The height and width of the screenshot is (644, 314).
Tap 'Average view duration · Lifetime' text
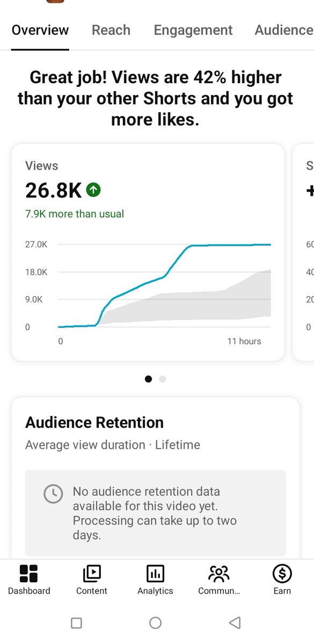click(113, 445)
